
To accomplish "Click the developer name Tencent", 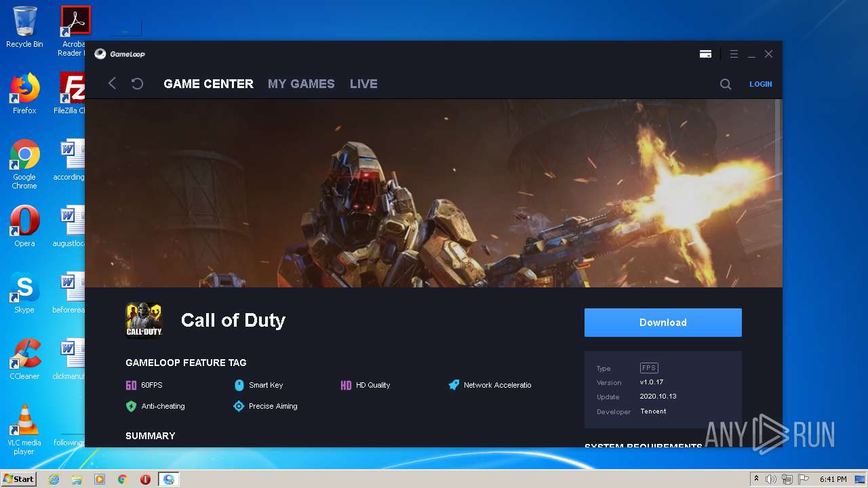I will (653, 411).
